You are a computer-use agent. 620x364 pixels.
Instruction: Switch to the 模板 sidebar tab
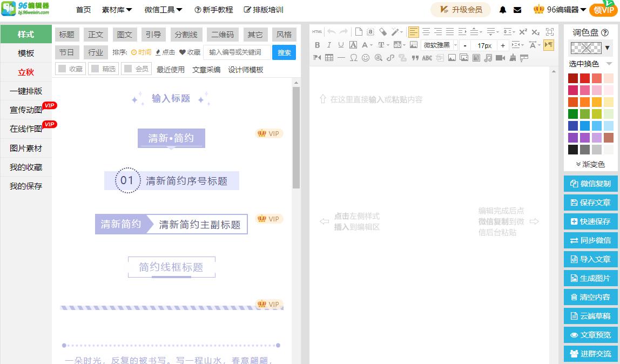(25, 52)
